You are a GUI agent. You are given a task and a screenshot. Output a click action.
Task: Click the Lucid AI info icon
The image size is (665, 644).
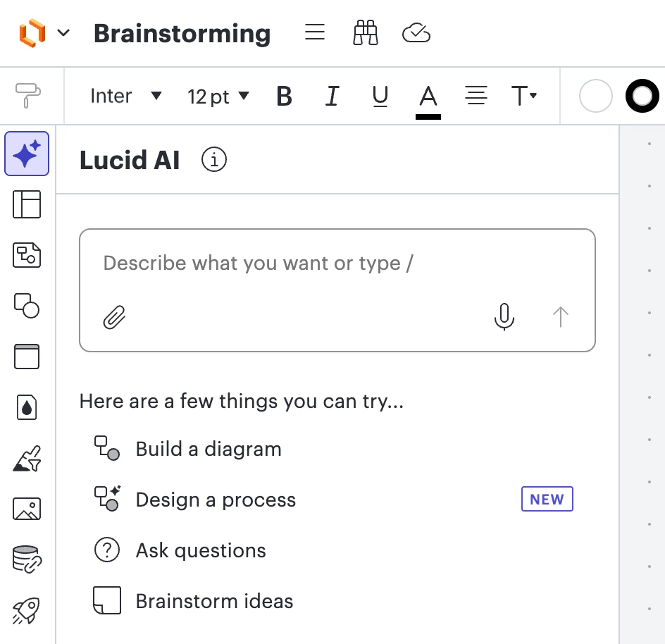pyautogui.click(x=213, y=159)
